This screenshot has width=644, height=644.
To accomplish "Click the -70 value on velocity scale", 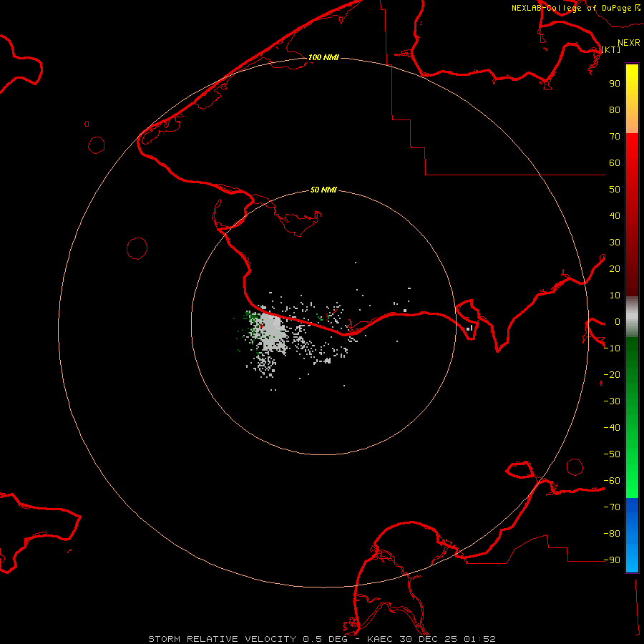I will click(x=612, y=507).
